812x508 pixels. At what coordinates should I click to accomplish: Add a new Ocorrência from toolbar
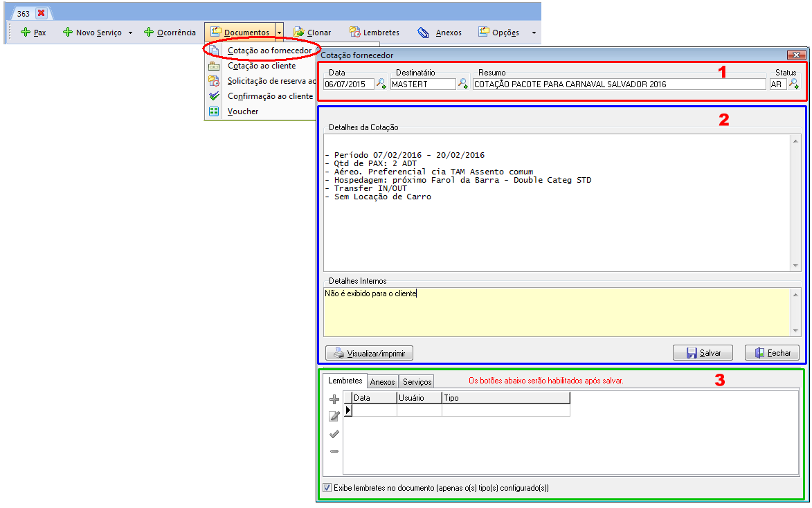pyautogui.click(x=170, y=32)
